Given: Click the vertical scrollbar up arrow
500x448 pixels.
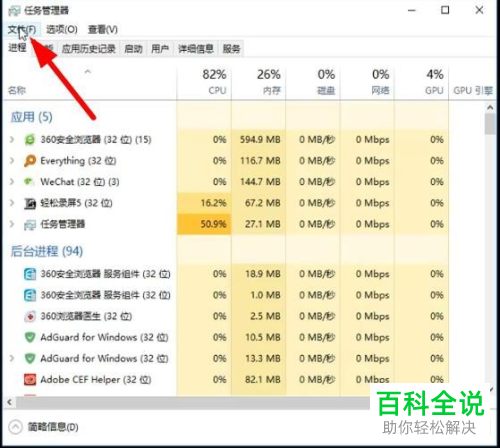Looking at the screenshot, I should pos(490,108).
